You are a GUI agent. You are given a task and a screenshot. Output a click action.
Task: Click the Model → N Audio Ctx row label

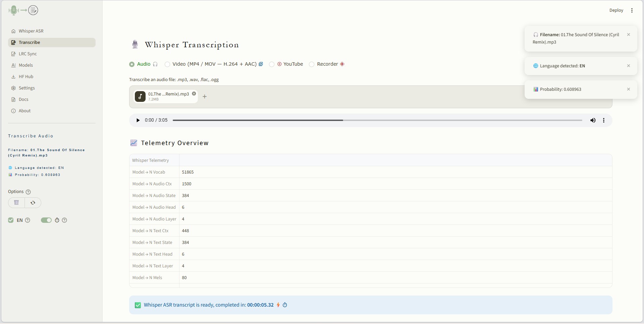click(x=152, y=184)
